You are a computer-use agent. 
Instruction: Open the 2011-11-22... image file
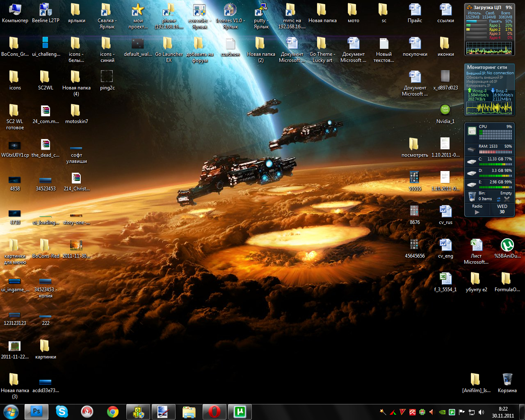click(x=15, y=349)
